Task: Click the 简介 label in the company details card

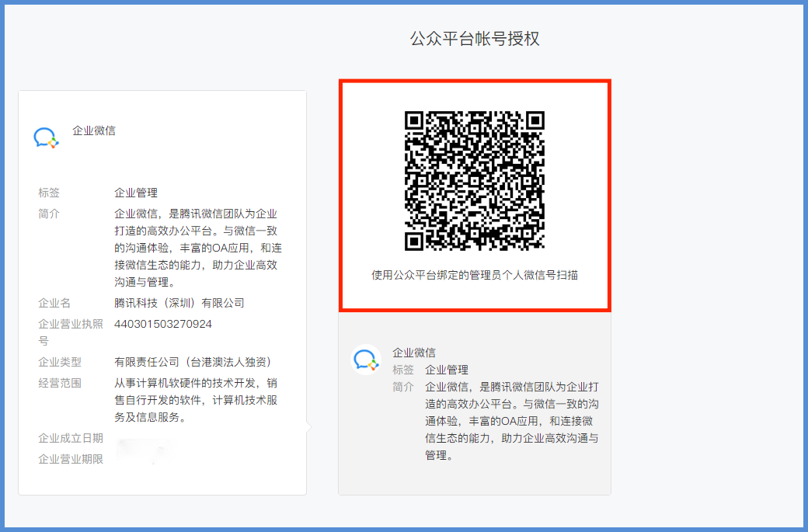Action: [x=49, y=214]
